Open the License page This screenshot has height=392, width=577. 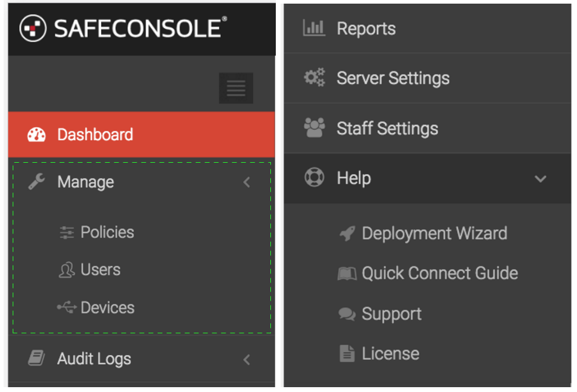click(x=391, y=354)
